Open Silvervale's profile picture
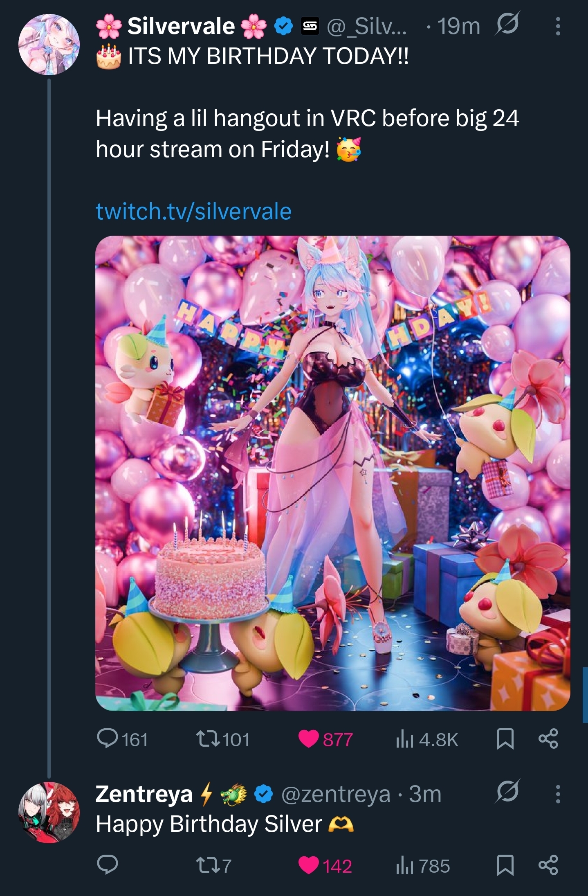 [x=49, y=45]
